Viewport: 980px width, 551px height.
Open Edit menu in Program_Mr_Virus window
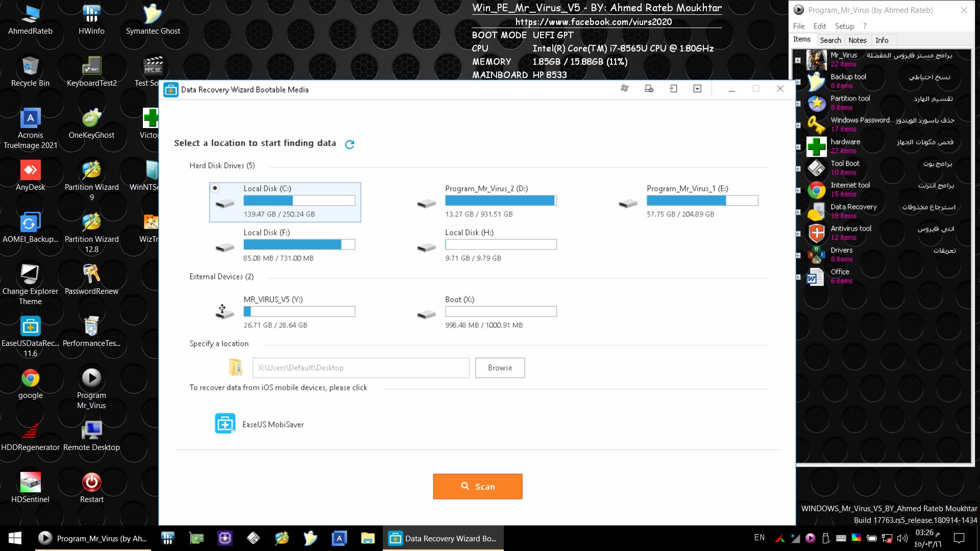(x=820, y=26)
